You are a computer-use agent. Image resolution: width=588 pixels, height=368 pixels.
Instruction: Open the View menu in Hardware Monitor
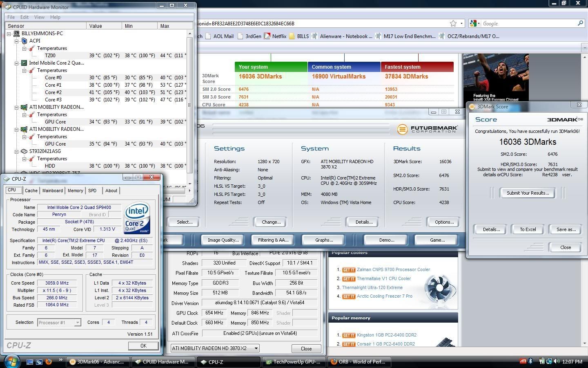coord(39,17)
